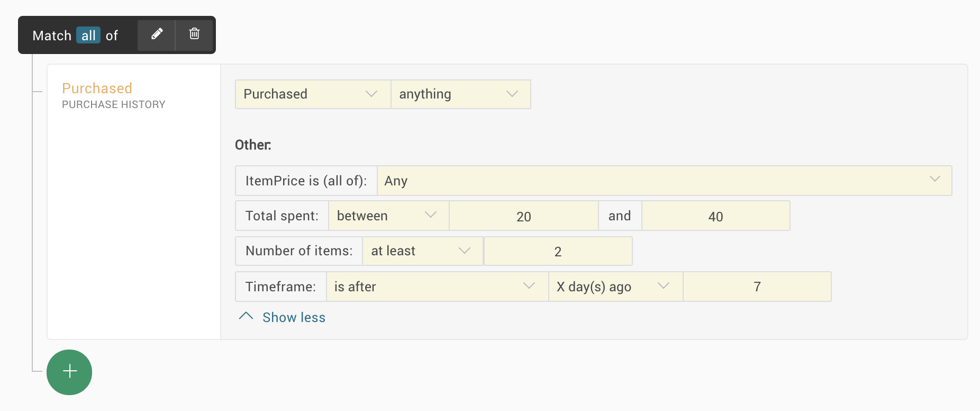Click the Timeframe days value field
The height and width of the screenshot is (411, 980).
tap(757, 287)
